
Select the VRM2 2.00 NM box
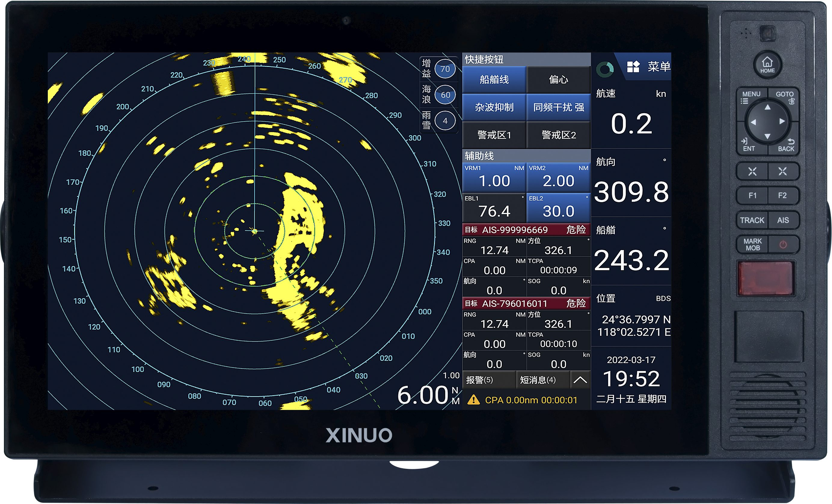(x=558, y=177)
